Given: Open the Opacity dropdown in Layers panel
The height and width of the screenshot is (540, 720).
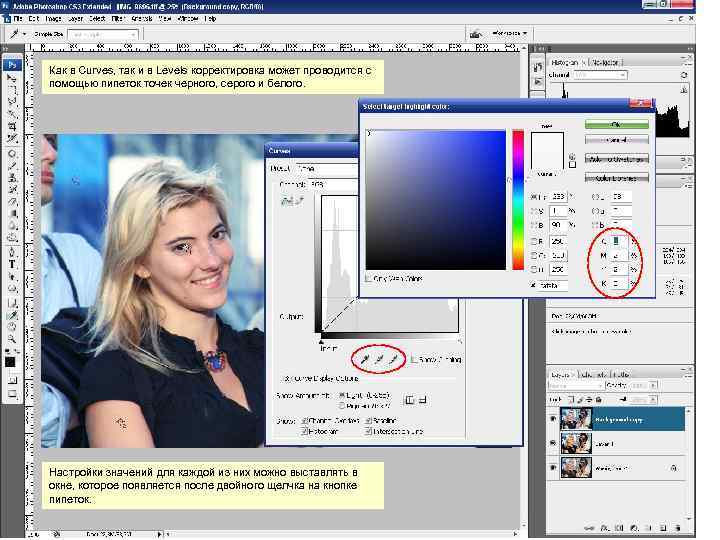Looking at the screenshot, I should [x=654, y=386].
